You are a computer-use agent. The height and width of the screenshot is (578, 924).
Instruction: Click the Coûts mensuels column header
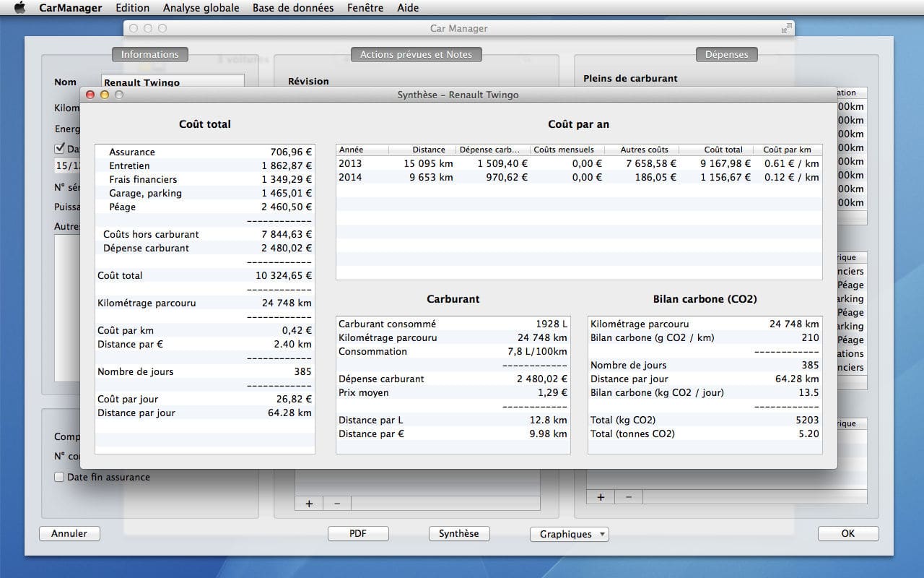(568, 150)
